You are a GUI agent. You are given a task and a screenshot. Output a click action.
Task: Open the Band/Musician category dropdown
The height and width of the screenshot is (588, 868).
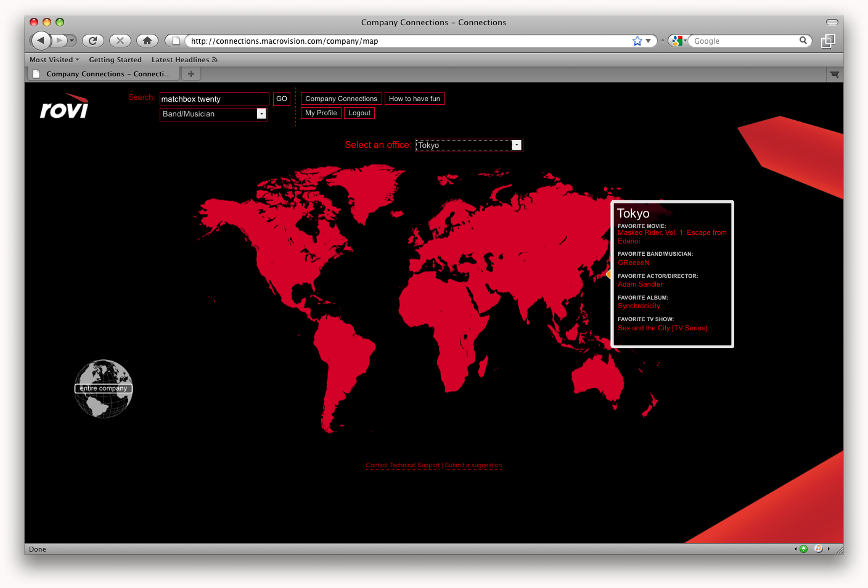214,114
